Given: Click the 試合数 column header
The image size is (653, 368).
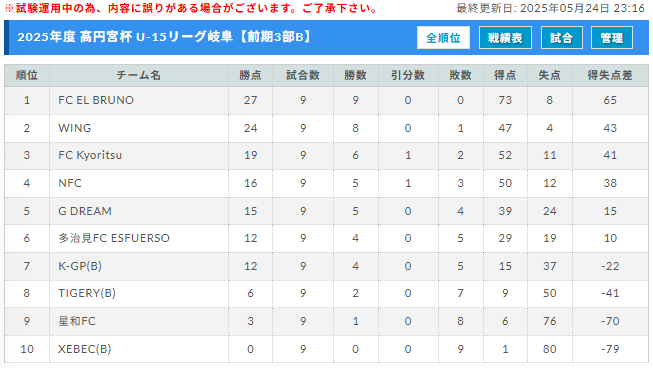Looking at the screenshot, I should 303,75.
